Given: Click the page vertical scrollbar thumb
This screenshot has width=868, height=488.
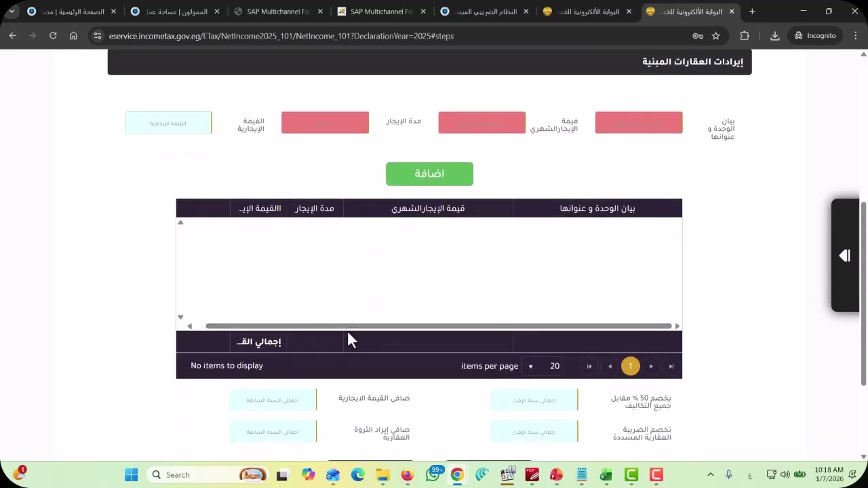Looking at the screenshot, I should click(863, 293).
